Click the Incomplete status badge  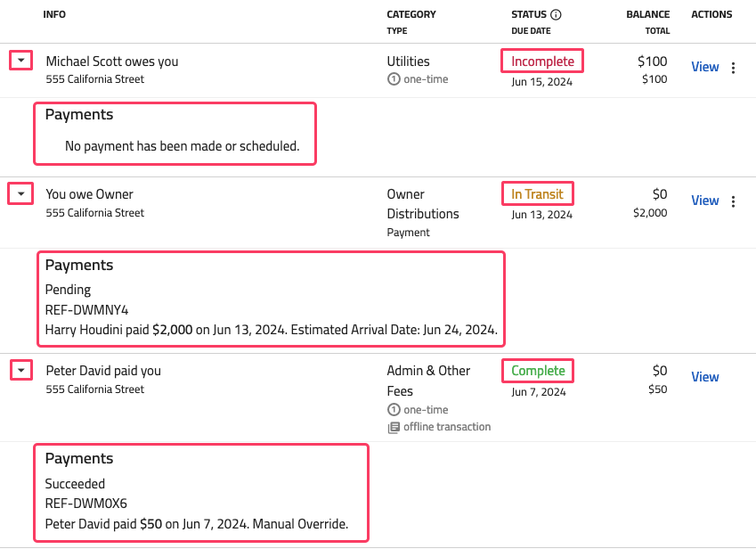pyautogui.click(x=542, y=61)
